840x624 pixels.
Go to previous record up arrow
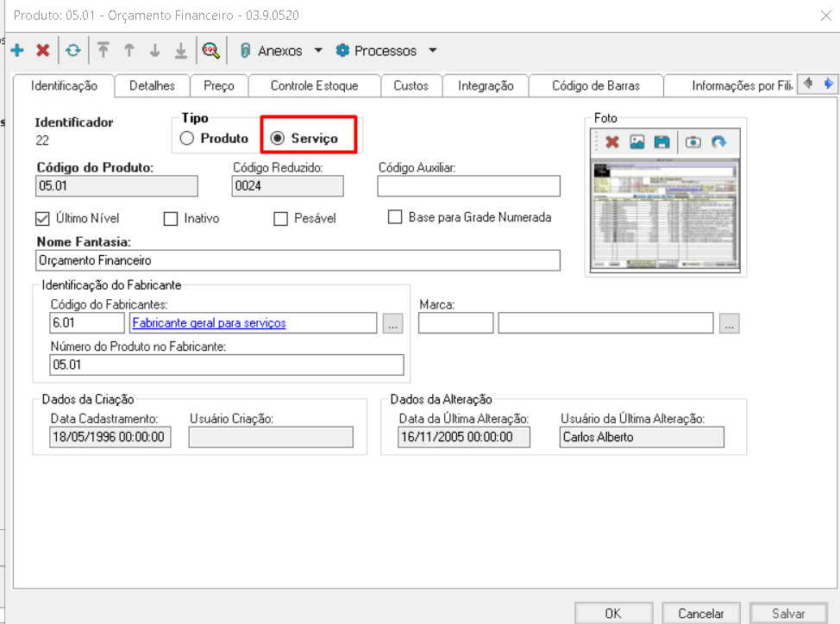[x=129, y=50]
